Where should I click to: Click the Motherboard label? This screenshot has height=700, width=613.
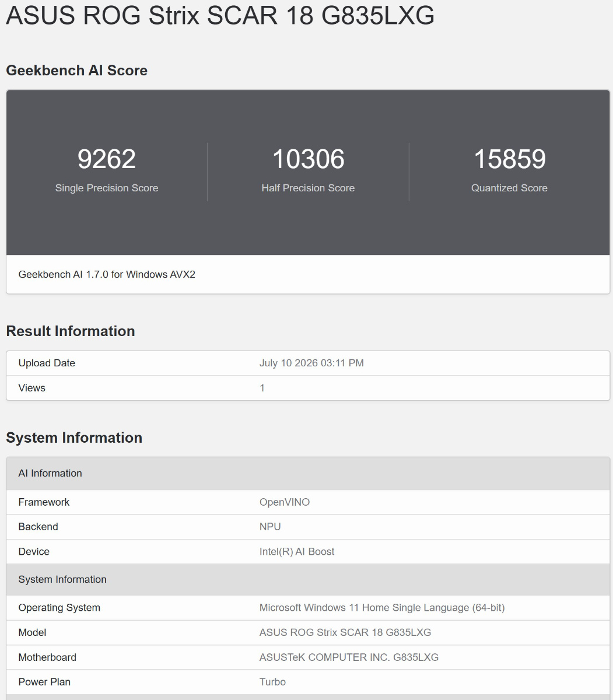pos(47,657)
